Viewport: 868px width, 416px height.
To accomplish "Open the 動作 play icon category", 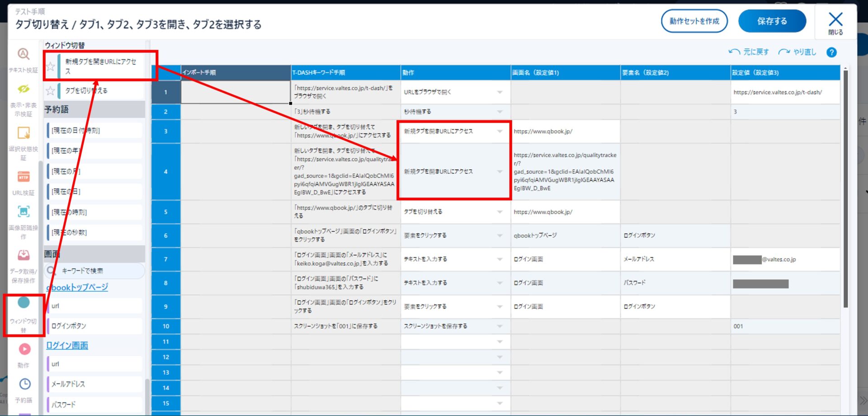I will point(24,349).
